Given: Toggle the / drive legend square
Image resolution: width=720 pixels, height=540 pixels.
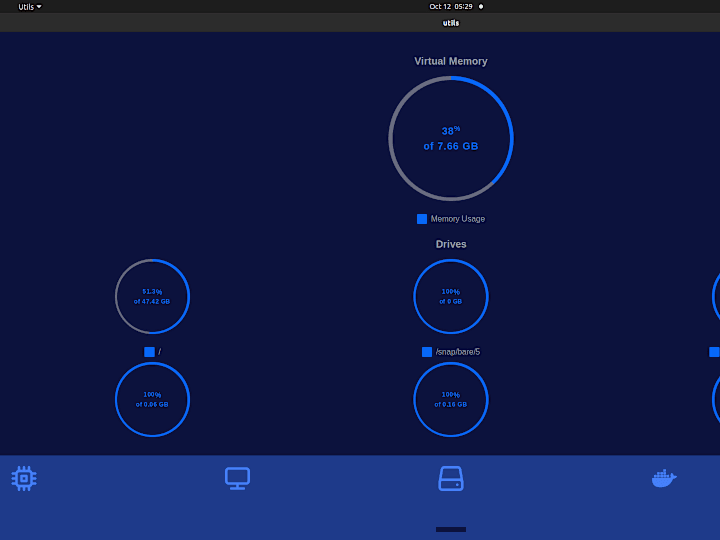Looking at the screenshot, I should pyautogui.click(x=149, y=352).
